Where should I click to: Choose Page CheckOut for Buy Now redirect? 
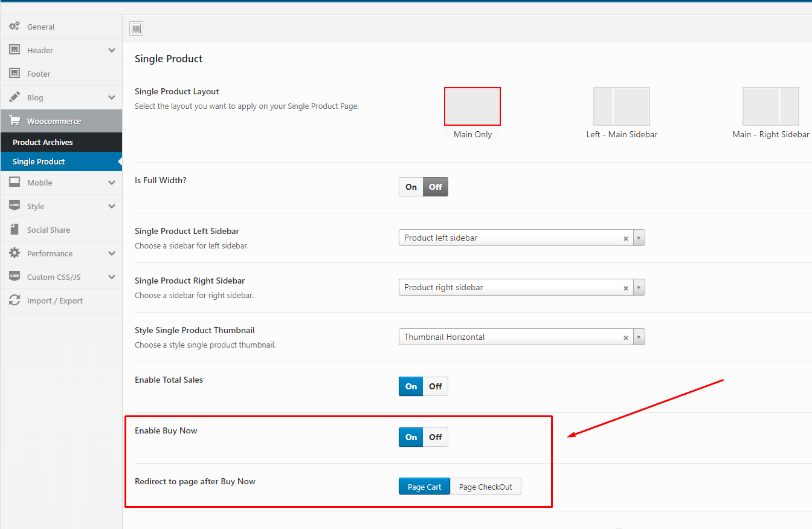click(x=485, y=487)
